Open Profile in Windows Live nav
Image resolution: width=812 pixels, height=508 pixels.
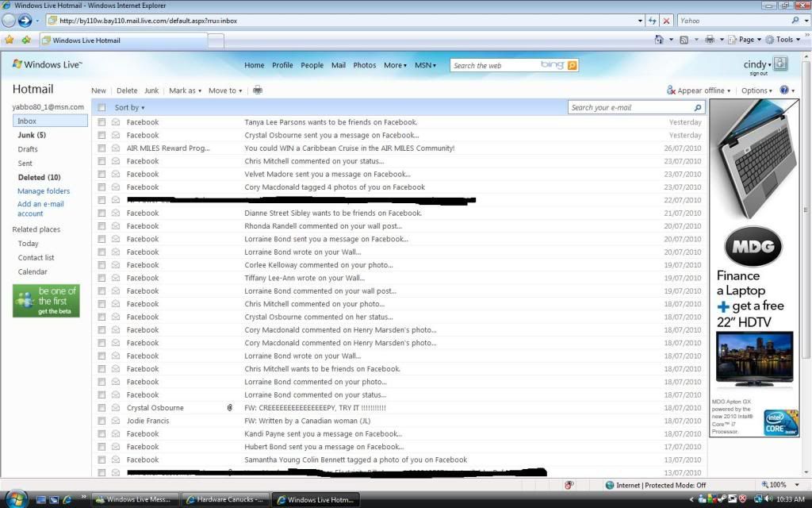click(282, 65)
